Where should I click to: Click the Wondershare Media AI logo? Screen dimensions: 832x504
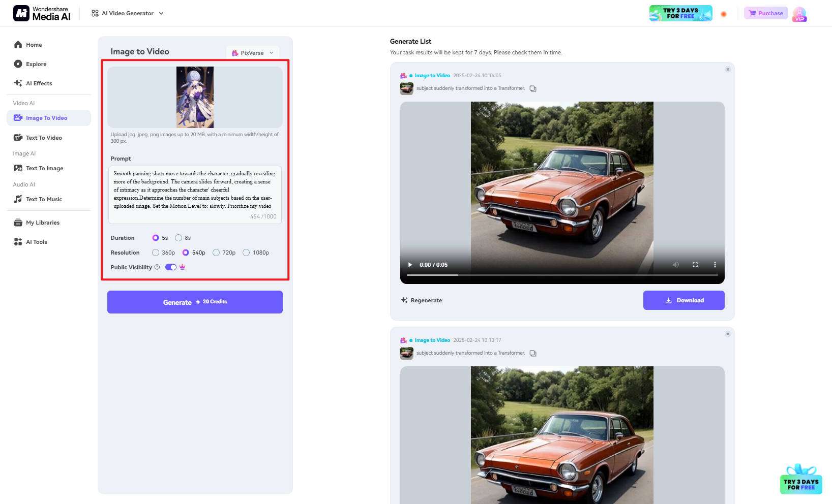tap(42, 13)
